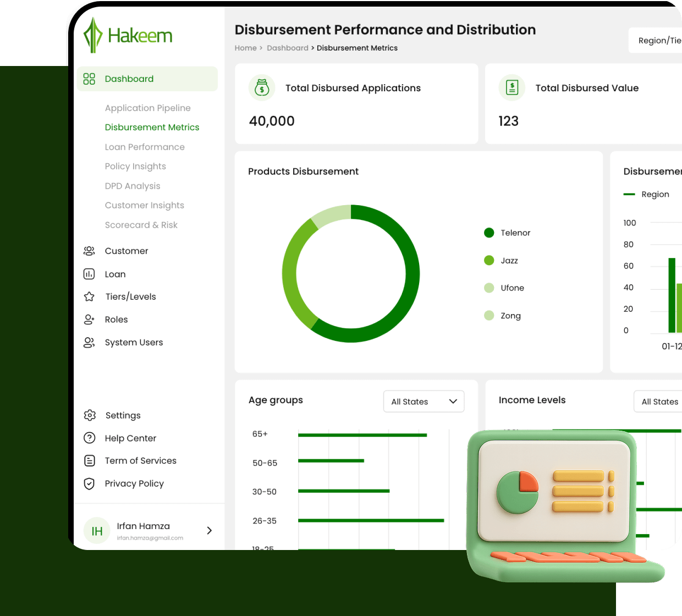
Task: Click the Customer sidebar icon
Action: (89, 251)
